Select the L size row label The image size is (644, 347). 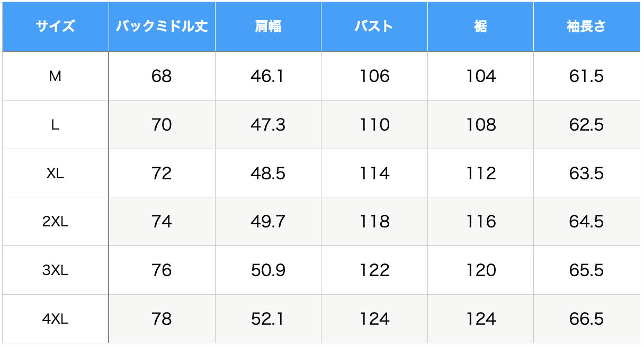click(x=56, y=125)
